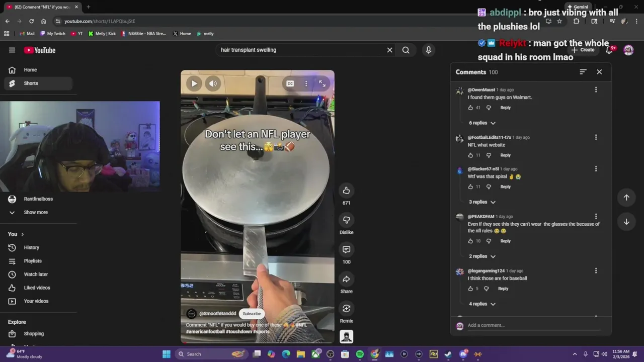The image size is (644, 362).
Task: Reply to @OwenMaust's comment
Action: (505, 108)
